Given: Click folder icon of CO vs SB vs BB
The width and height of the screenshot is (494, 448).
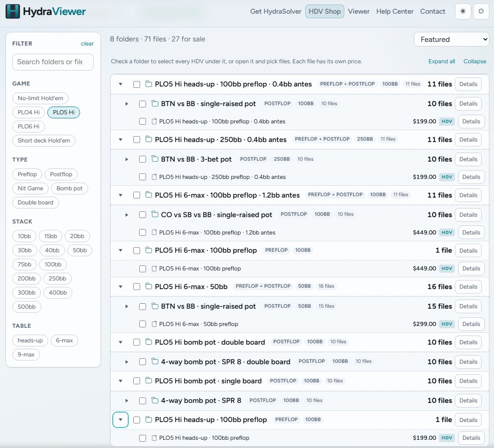Looking at the screenshot, I should pyautogui.click(x=155, y=214).
